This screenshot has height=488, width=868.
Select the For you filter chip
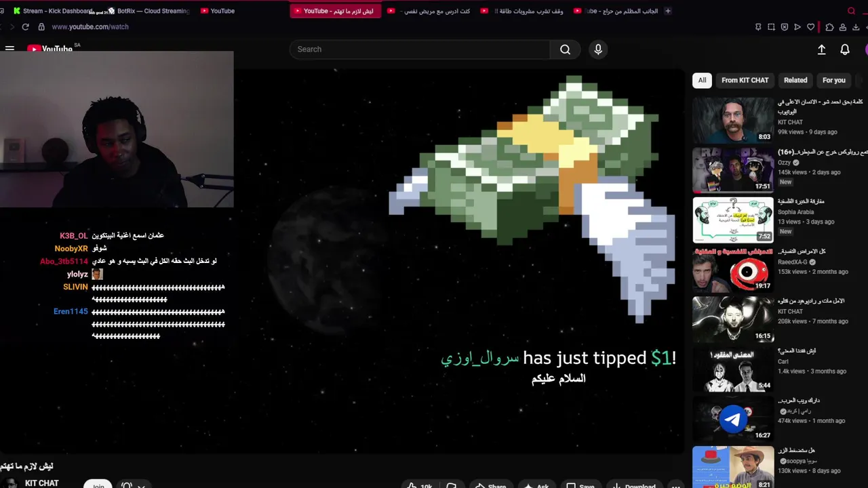click(x=834, y=80)
